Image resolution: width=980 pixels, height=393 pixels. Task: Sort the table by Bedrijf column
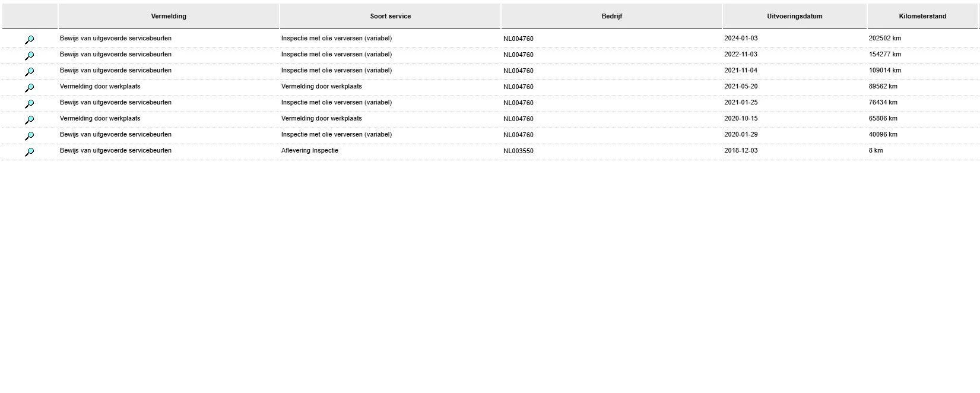611,16
